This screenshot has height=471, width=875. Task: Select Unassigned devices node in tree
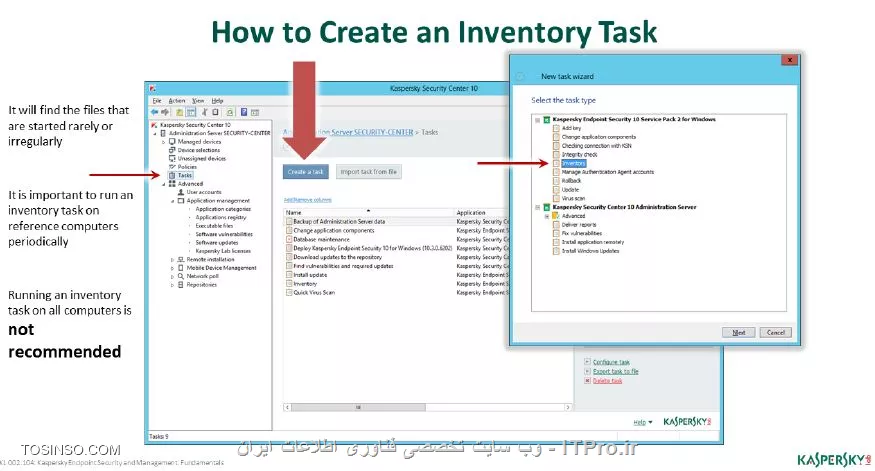[x=201, y=158]
